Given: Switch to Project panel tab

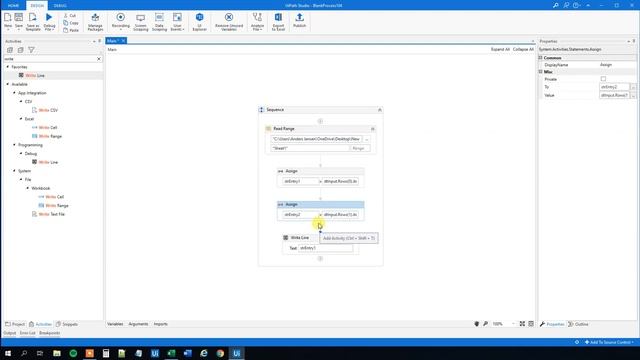Looking at the screenshot, I should tap(15, 324).
